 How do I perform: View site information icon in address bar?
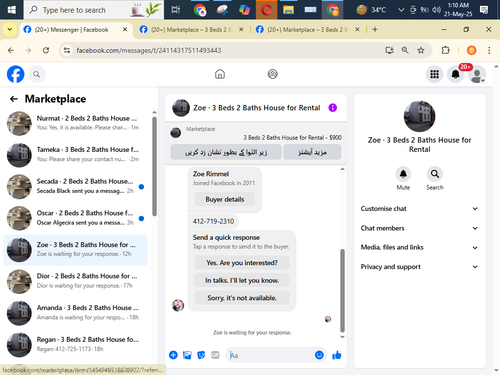pos(67,50)
